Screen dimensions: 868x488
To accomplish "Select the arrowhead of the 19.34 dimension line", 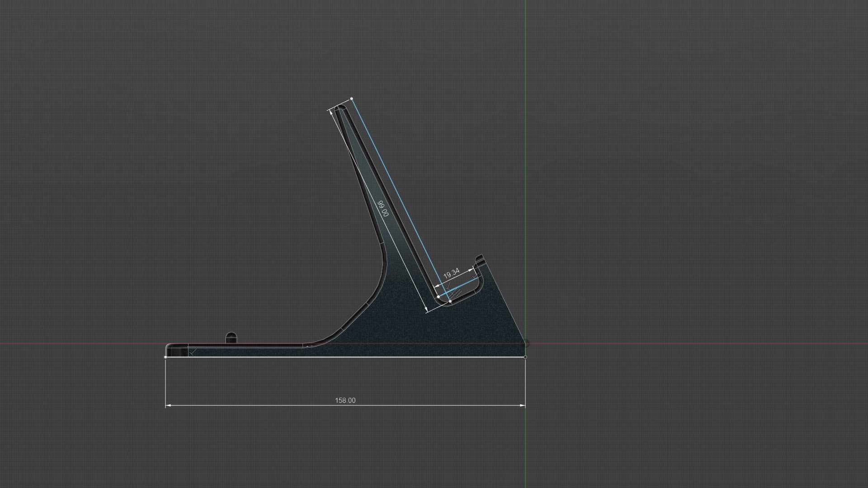I will click(x=470, y=271).
